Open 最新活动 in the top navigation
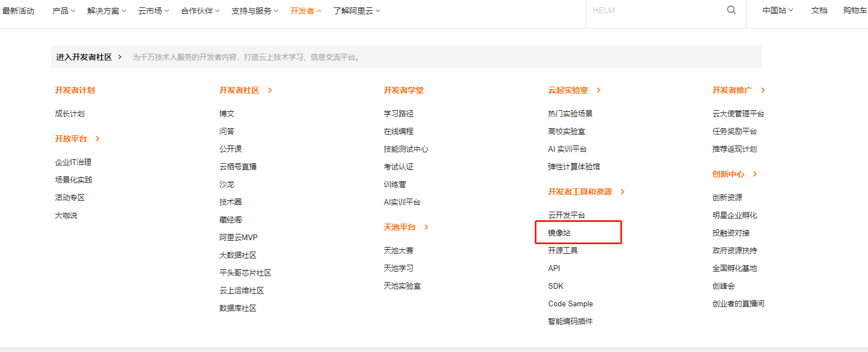This screenshot has width=868, height=352. [18, 11]
